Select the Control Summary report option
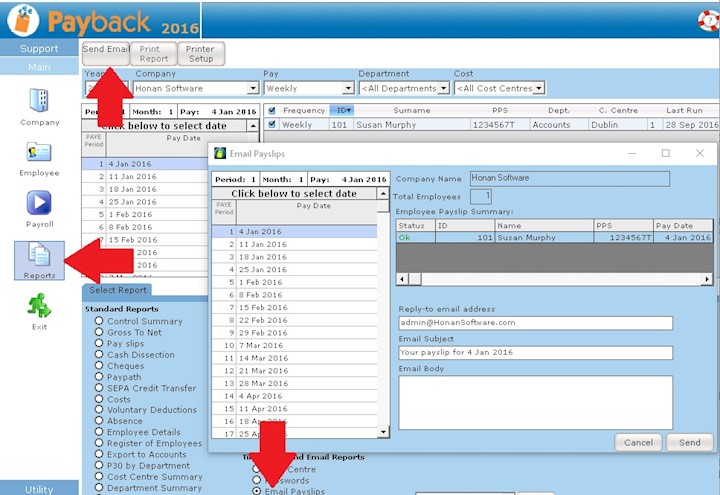The width and height of the screenshot is (720, 495). point(99,321)
